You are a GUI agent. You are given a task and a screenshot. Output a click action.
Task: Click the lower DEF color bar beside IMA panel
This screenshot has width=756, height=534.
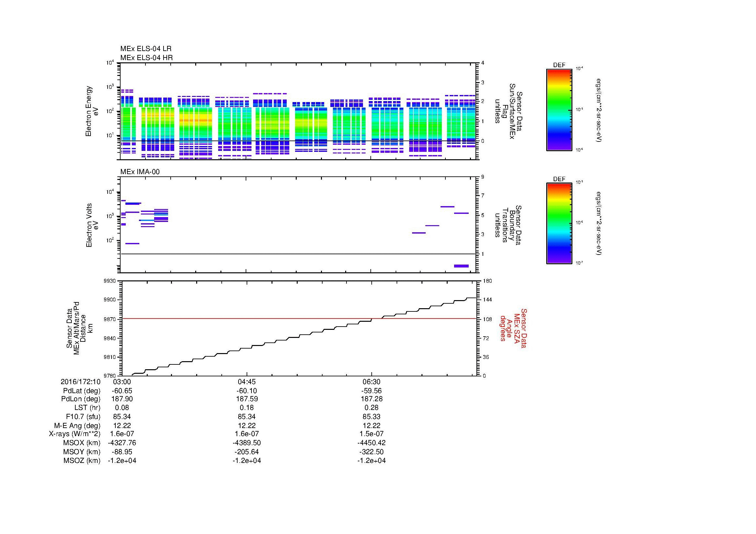pyautogui.click(x=559, y=224)
